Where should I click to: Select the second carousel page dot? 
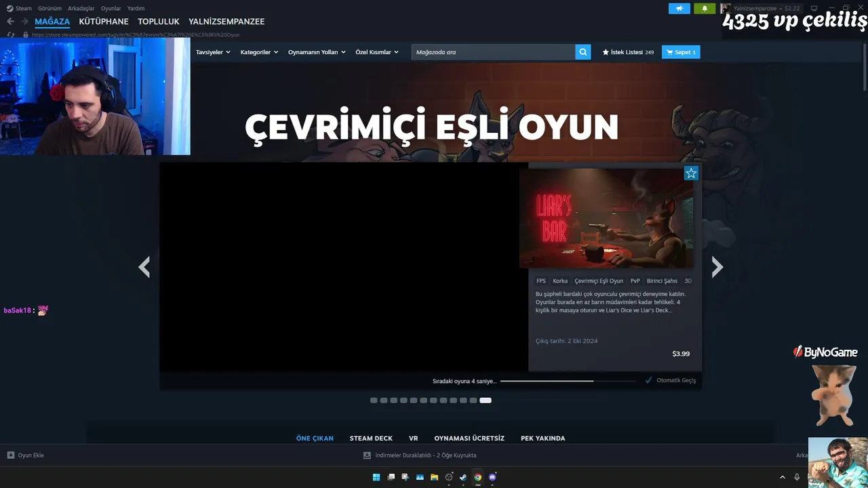coord(384,401)
